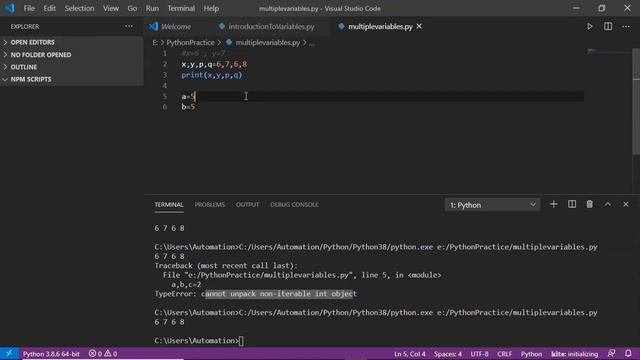640x360 pixels.
Task: Click the breadcrumb ellipsis symbol
Action: click(x=312, y=42)
